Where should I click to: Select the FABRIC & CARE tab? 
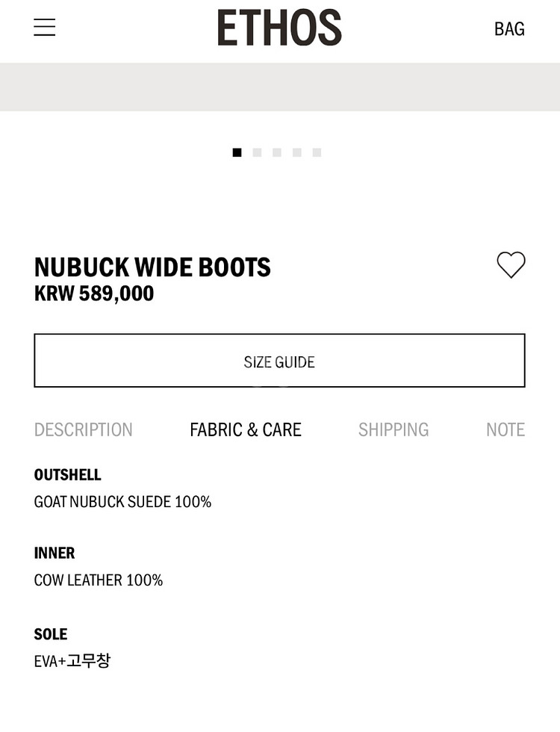pos(246,429)
